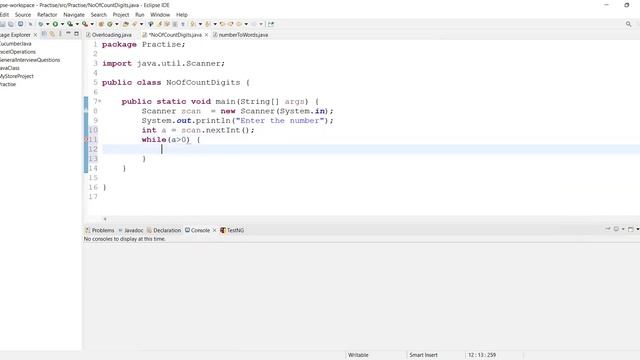Image resolution: width=640 pixels, height=360 pixels.
Task: Go to Last Edit Location icon
Action: 222,24
